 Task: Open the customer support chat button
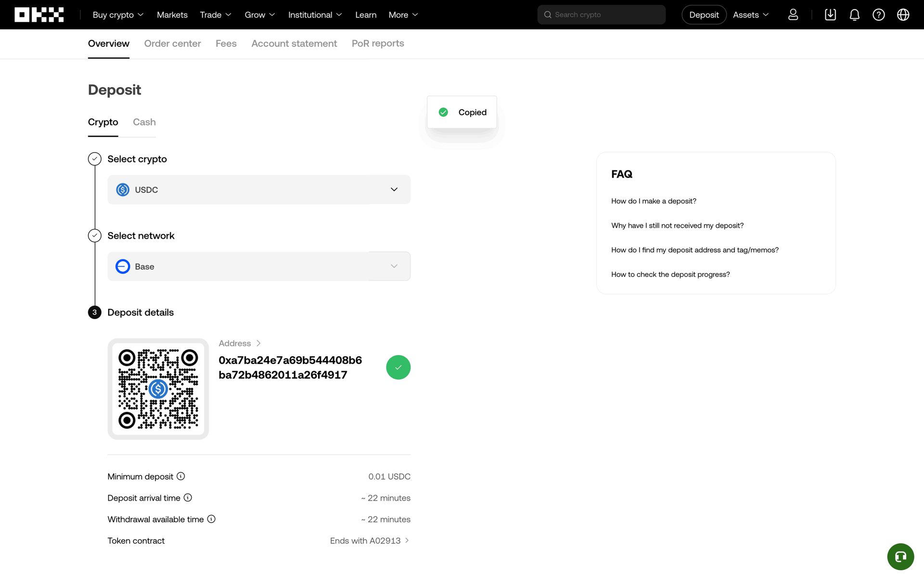tap(900, 556)
